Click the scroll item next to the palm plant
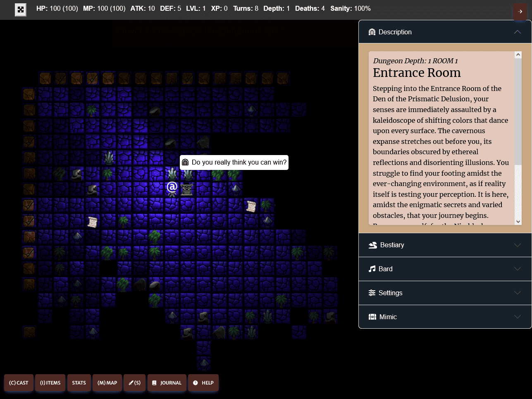This screenshot has width=532, height=399. click(251, 205)
